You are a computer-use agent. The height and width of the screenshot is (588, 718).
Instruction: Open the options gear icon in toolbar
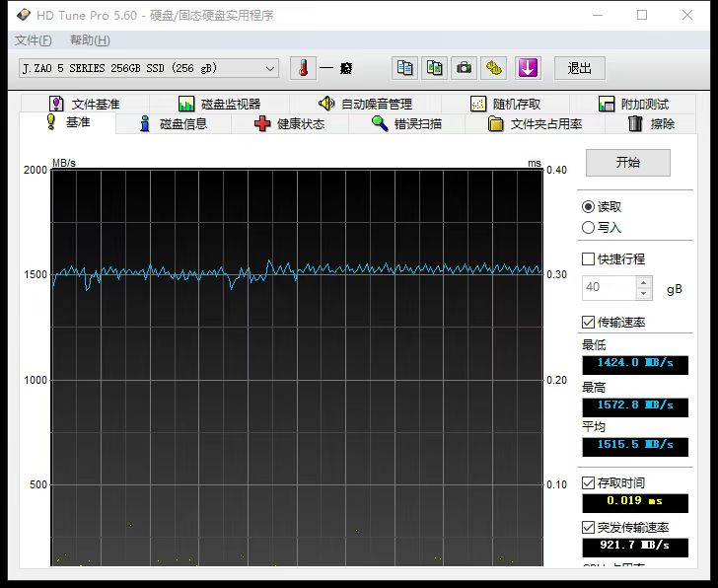[494, 68]
